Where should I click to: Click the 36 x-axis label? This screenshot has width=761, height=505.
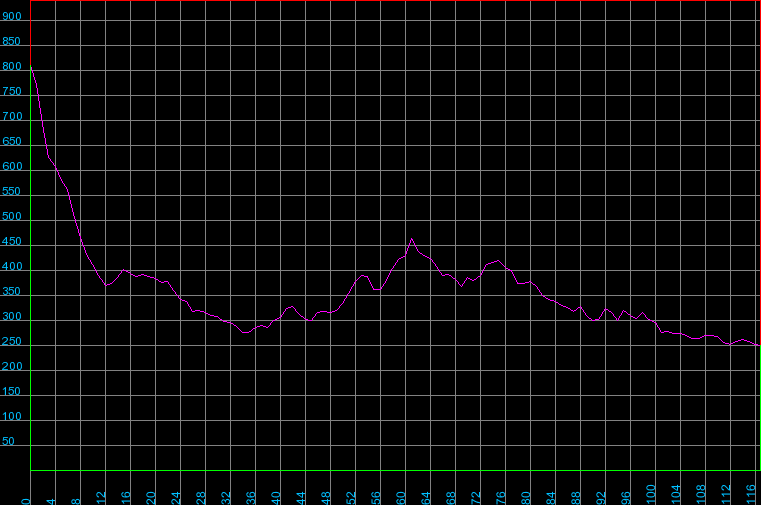click(x=251, y=498)
